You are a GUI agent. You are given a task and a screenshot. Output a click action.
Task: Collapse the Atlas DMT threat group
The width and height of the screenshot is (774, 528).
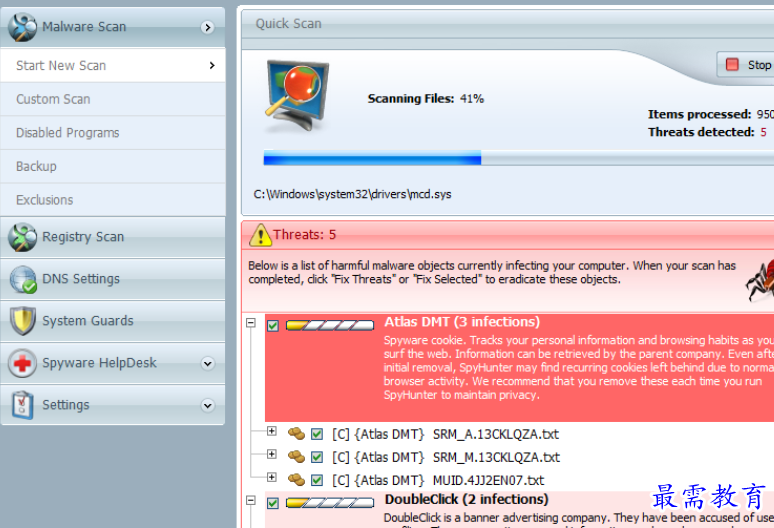tap(251, 323)
